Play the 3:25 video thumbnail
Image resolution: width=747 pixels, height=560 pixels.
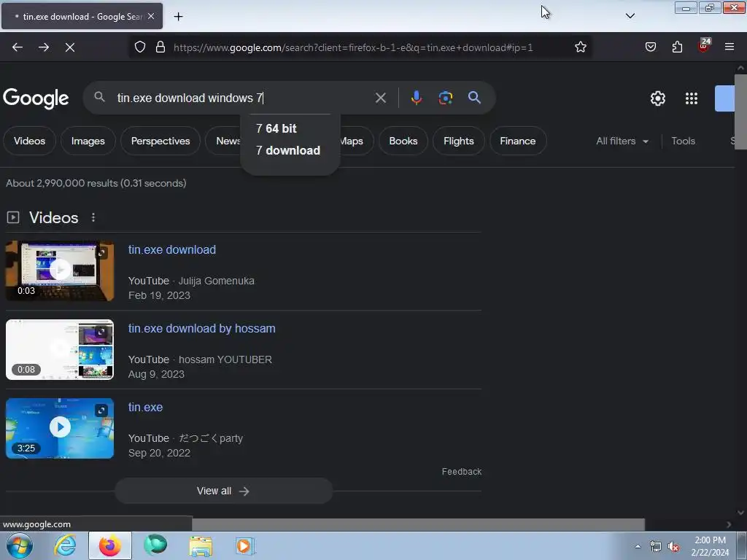(60, 428)
